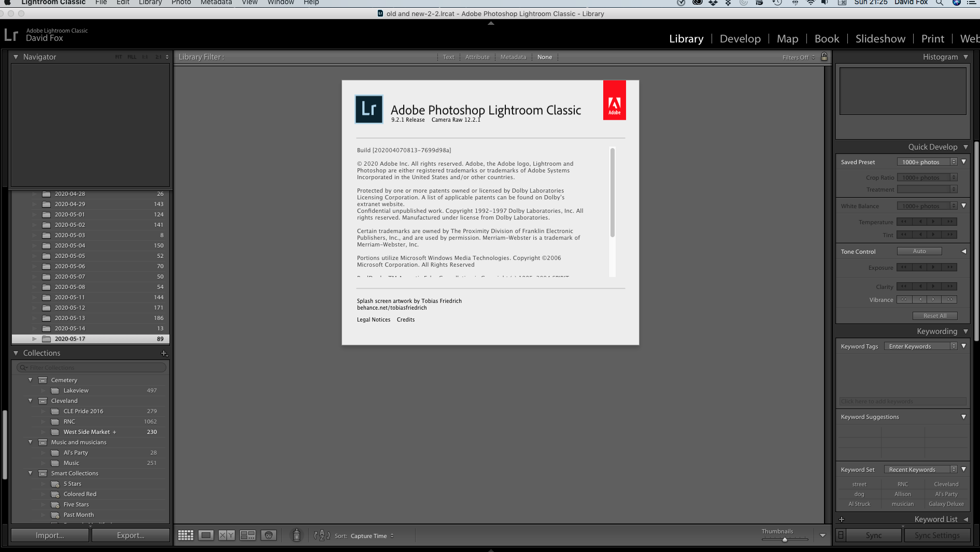Select the 2020-05-17 folder

[91, 339]
